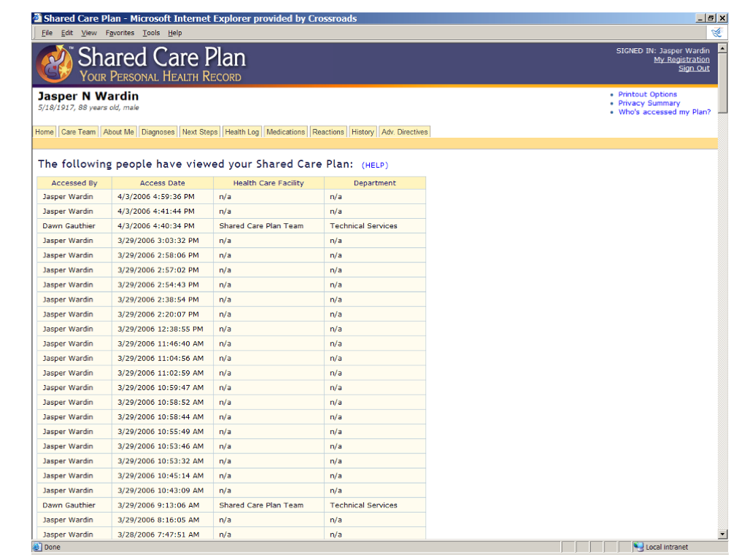Image resolution: width=747 pixels, height=560 pixels.
Task: Click the 3/29/2006 10:58:44 AM access date
Action: coord(160,417)
